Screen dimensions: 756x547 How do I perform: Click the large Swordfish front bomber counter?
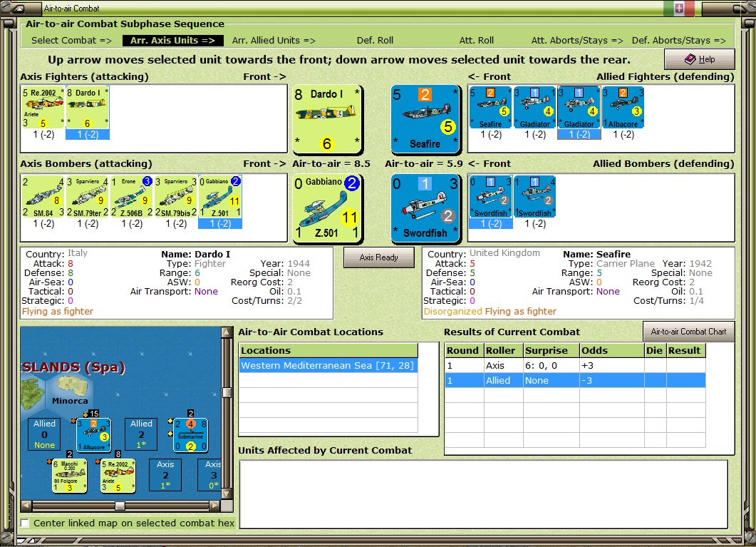pos(425,208)
